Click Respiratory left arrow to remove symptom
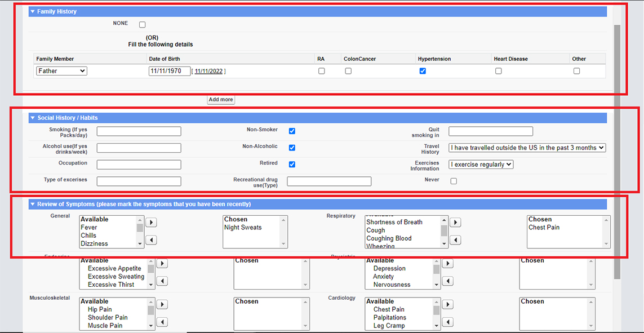This screenshot has height=333, width=644. coord(455,241)
